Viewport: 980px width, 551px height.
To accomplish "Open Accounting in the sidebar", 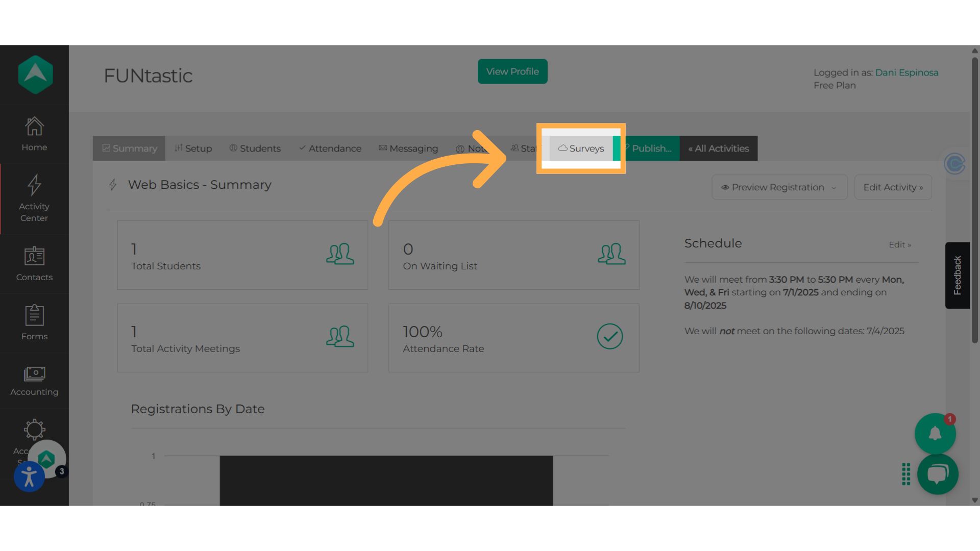I will 34,382.
